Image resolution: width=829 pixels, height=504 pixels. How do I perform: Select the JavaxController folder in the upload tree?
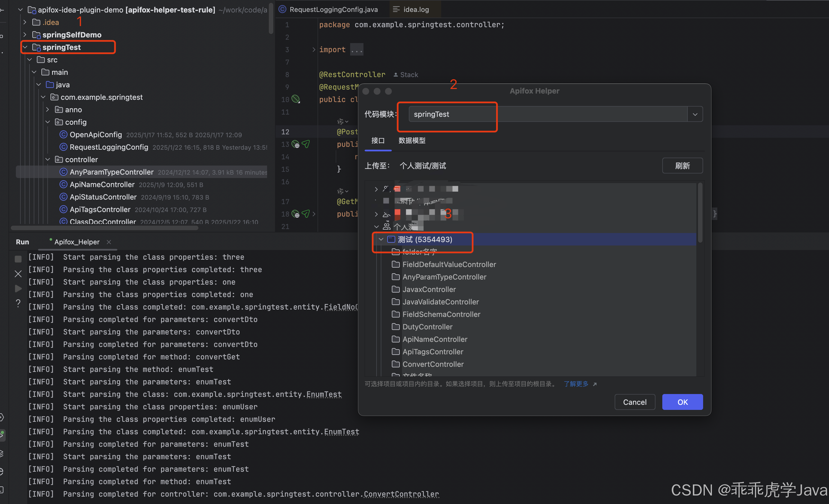pos(429,289)
